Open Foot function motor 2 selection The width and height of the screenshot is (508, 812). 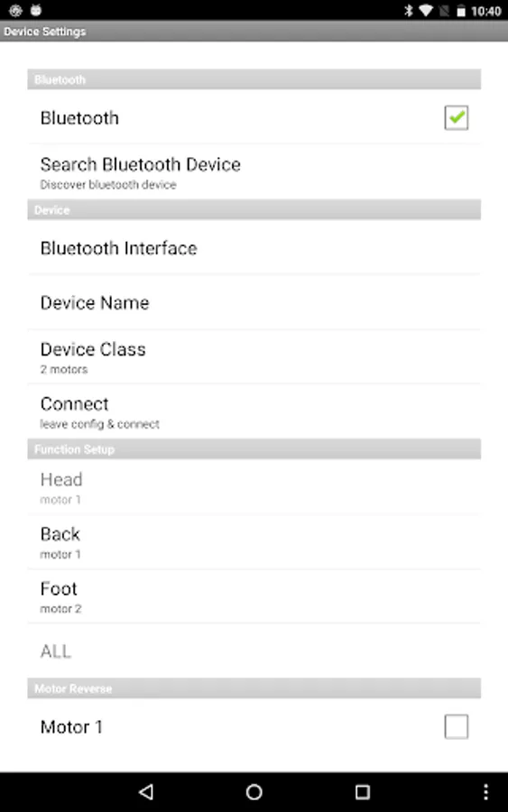[x=254, y=596]
